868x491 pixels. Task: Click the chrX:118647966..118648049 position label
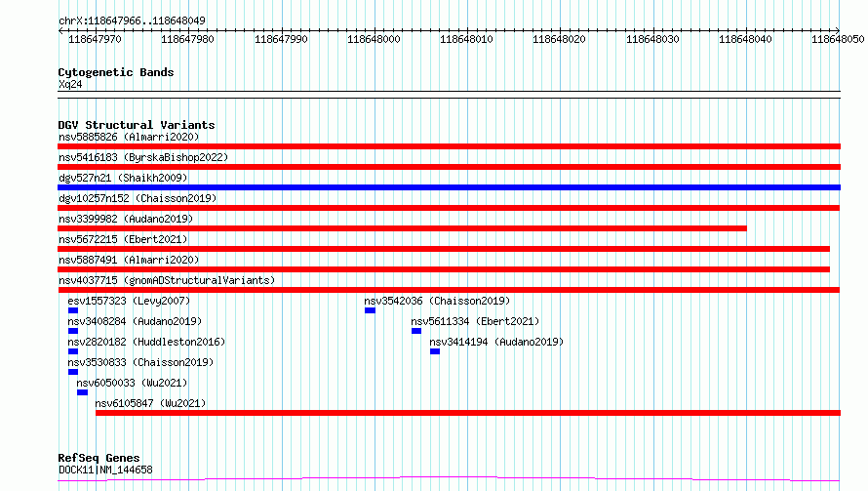pos(132,20)
